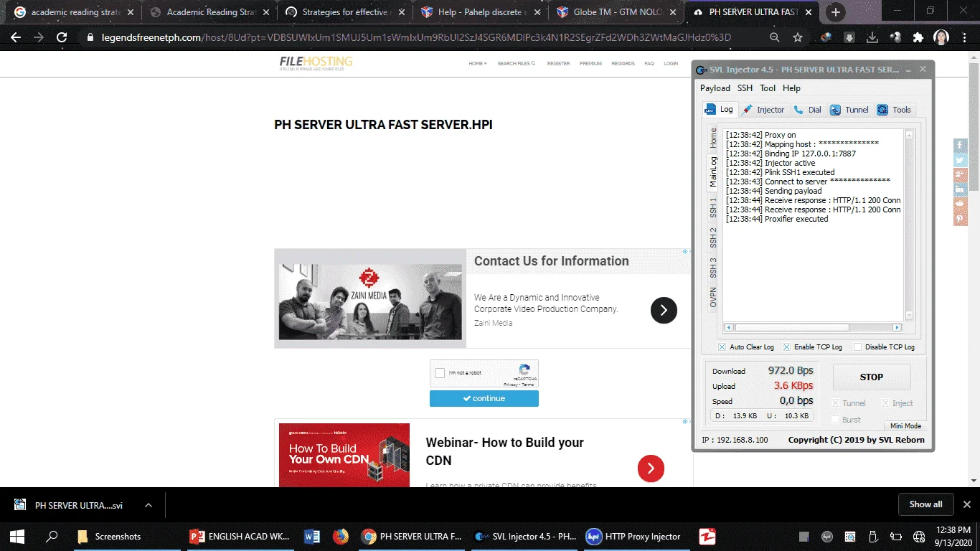
Task: Click the zoom magnifier icon in address bar
Action: (x=775, y=37)
